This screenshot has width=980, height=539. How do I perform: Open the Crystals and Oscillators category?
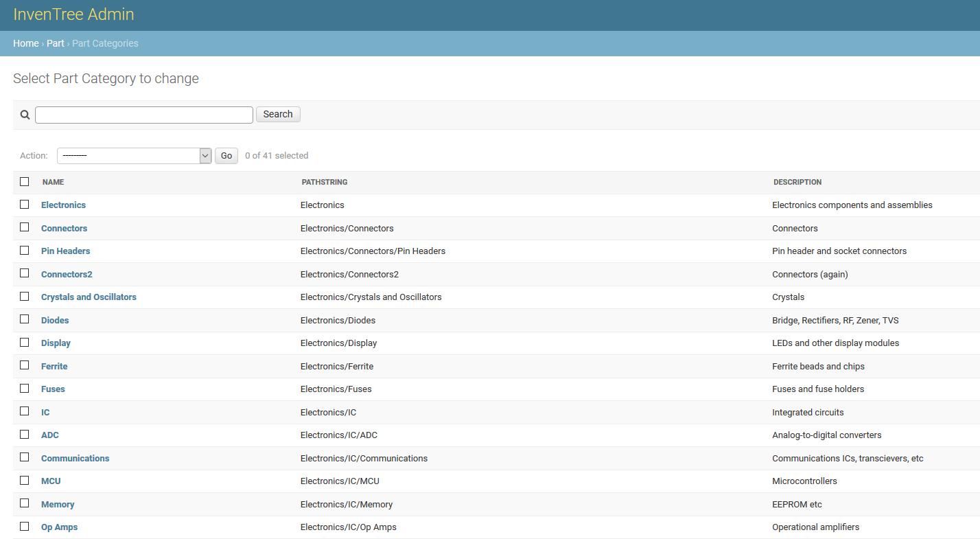click(89, 297)
